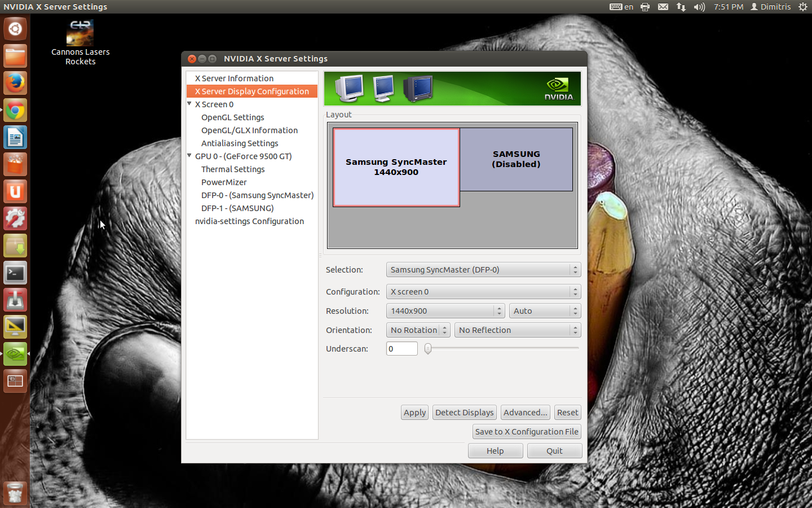812x508 pixels.
Task: Open the refresh rate Auto dropdown
Action: click(x=545, y=311)
